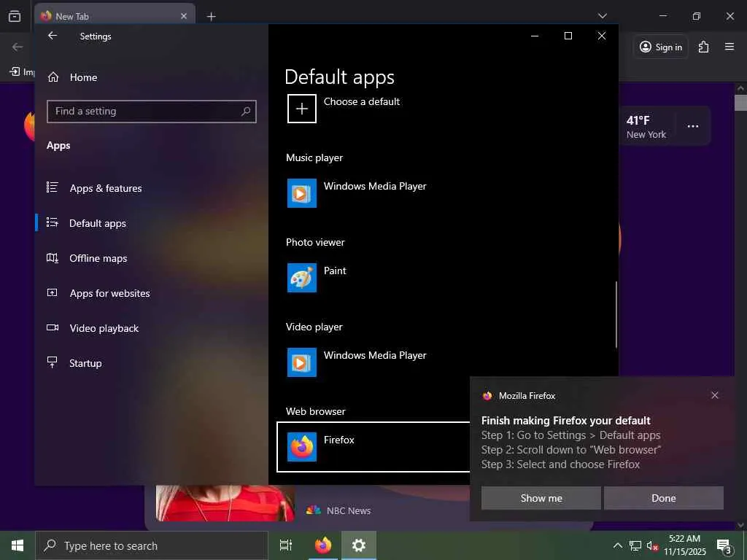Change Music player Windows Media Player default
This screenshot has height=560, width=747.
click(x=357, y=192)
